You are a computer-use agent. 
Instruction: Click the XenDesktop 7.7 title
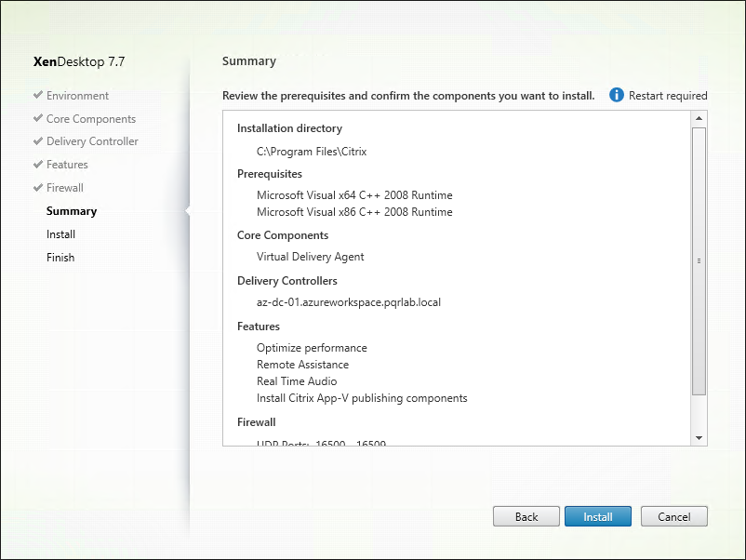(x=79, y=61)
